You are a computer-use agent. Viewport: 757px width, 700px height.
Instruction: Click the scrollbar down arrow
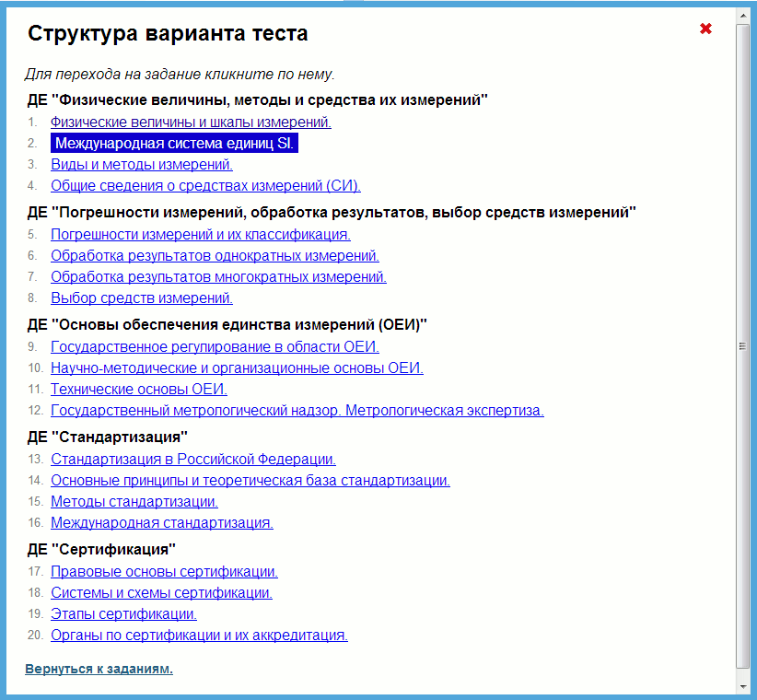point(742,686)
